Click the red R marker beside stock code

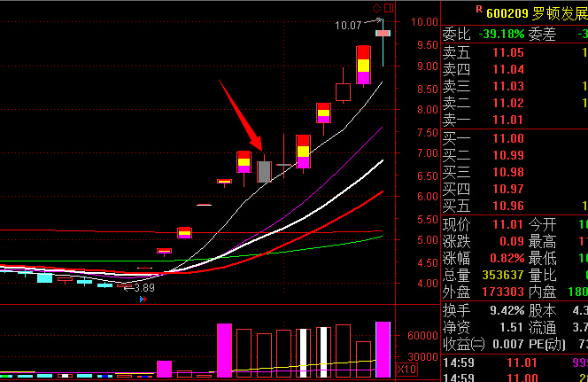pos(479,10)
